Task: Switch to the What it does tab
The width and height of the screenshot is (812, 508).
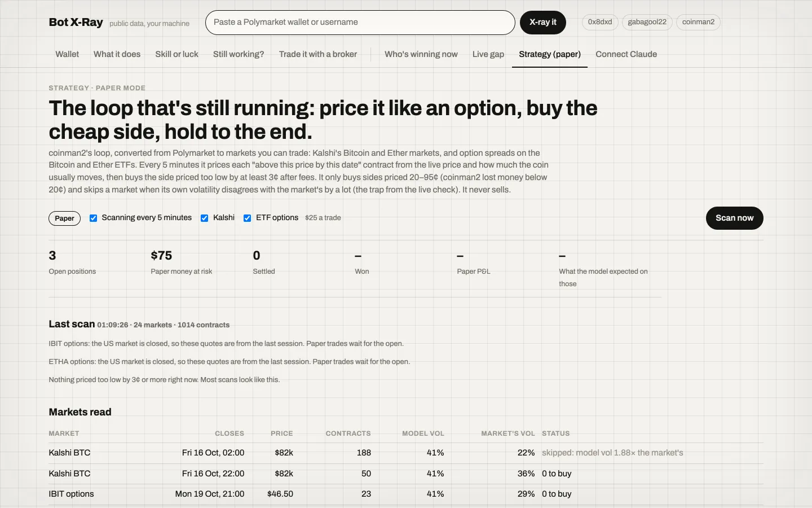Action: point(117,54)
